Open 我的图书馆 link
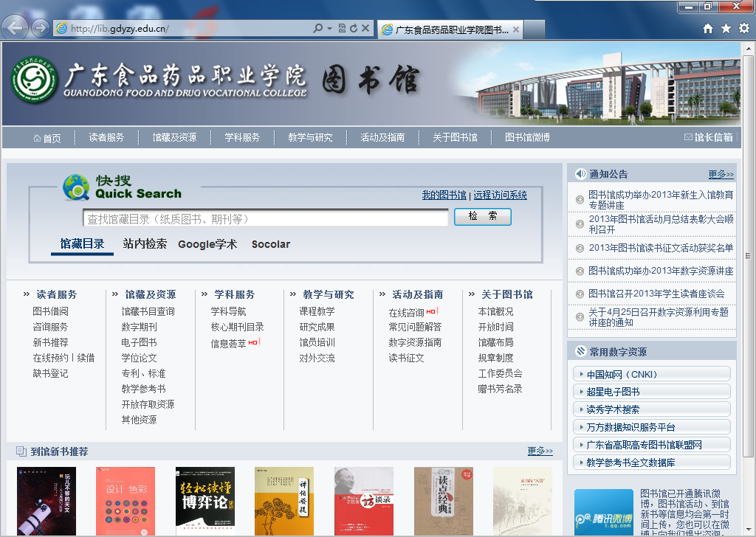Image resolution: width=756 pixels, height=537 pixels. pyautogui.click(x=444, y=195)
